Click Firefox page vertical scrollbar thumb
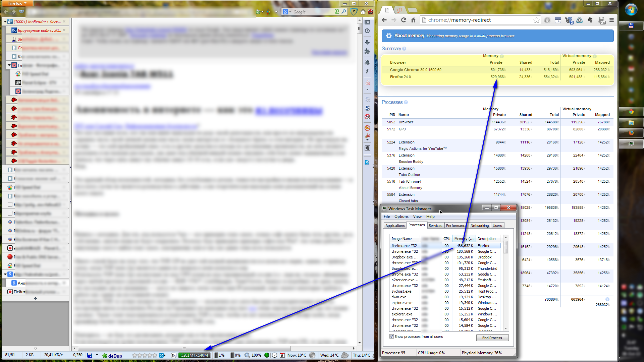Screen dimensions: 644x362 tap(359, 28)
